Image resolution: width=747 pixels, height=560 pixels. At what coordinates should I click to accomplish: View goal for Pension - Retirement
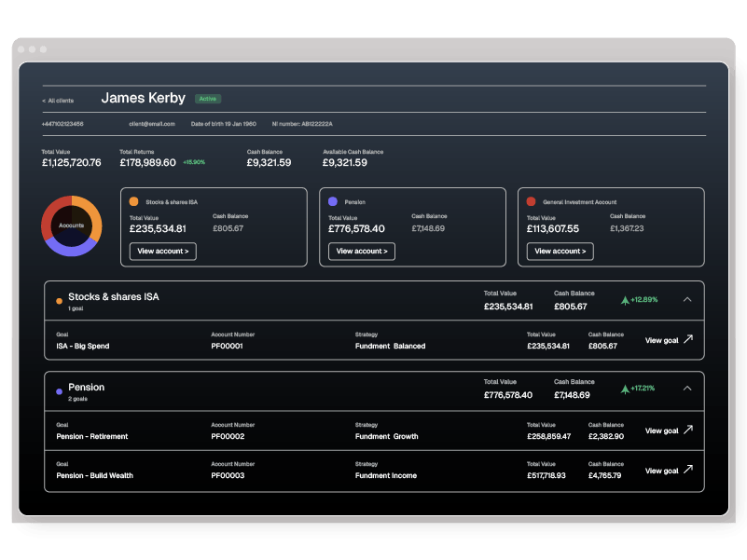[669, 430]
